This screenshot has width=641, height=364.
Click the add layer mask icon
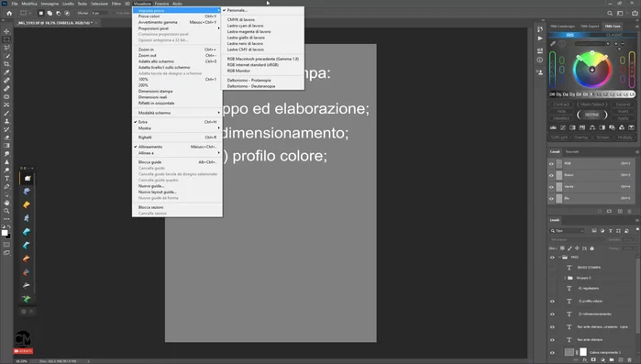click(593, 360)
